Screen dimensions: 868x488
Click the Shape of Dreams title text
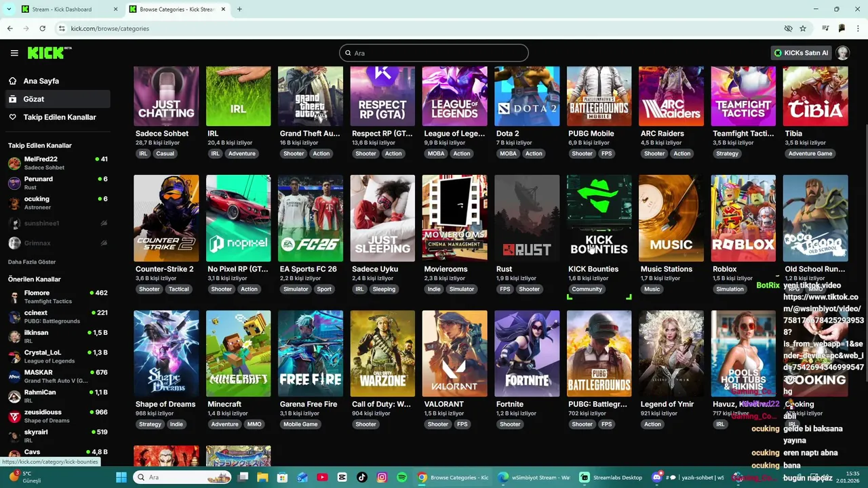point(165,405)
